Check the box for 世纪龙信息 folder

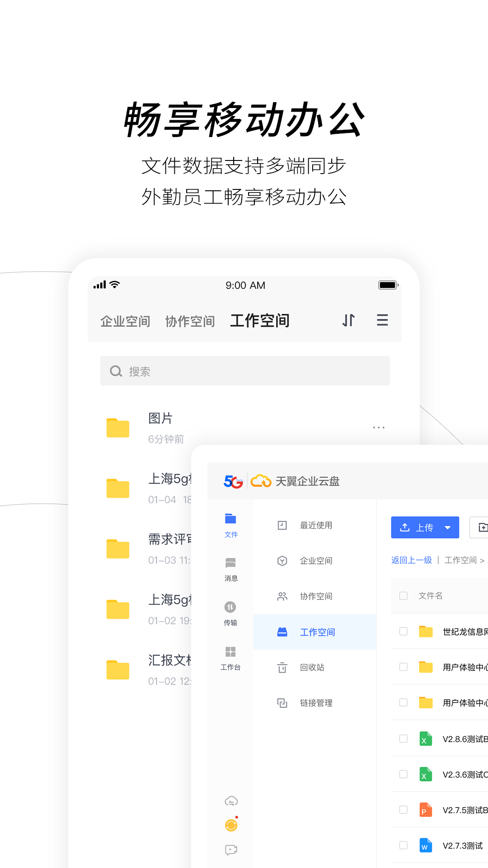click(404, 631)
